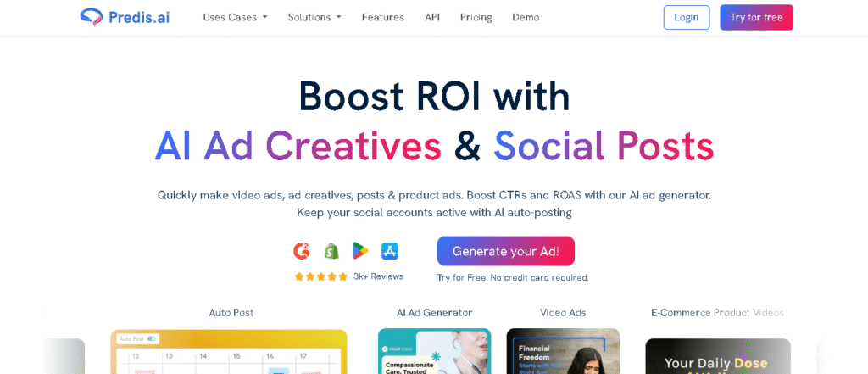Click the Generate your Ad! button
868x374 pixels.
[x=506, y=251]
